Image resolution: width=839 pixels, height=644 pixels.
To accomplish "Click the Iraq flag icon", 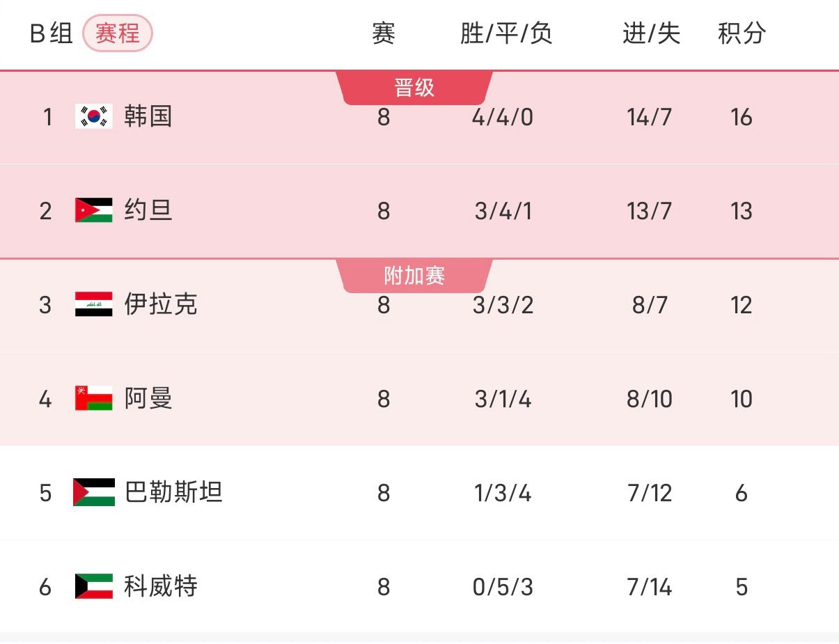I will [93, 305].
